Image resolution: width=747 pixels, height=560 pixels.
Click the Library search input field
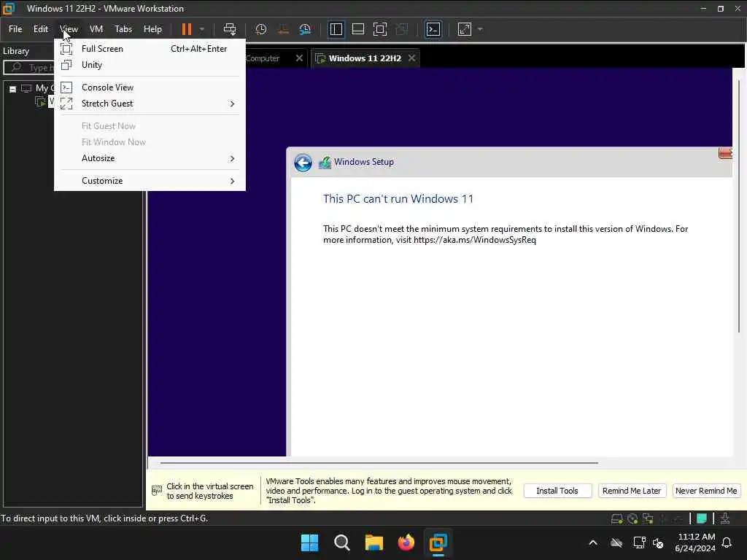(x=28, y=68)
